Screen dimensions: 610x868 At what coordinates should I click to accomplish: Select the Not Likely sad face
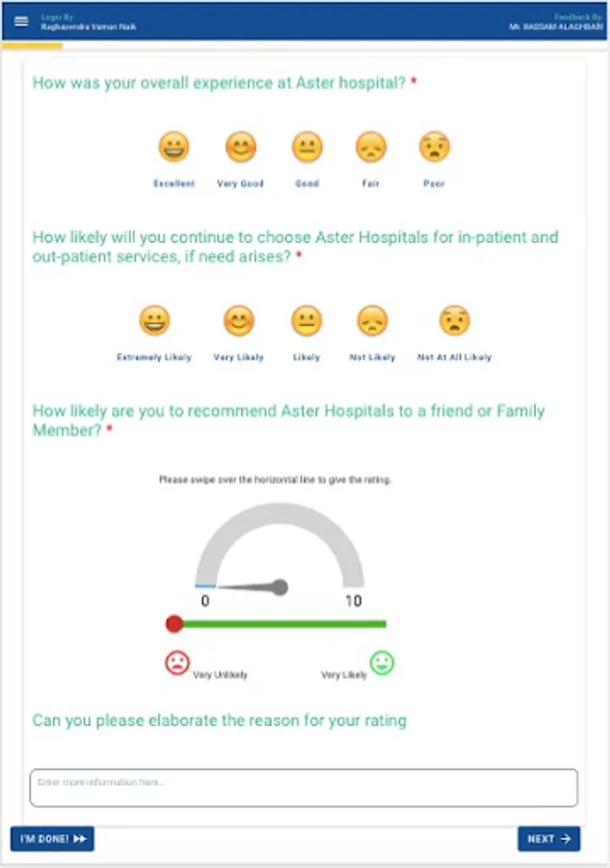[372, 320]
